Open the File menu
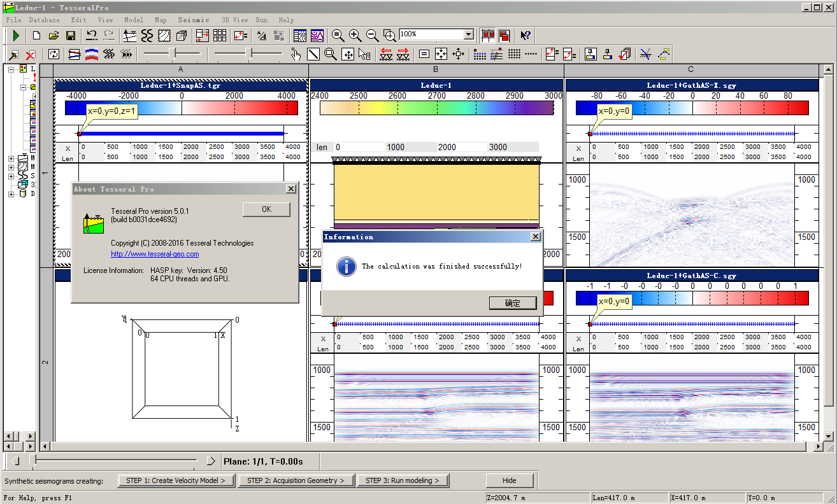Viewport: 837px width, 504px height. pyautogui.click(x=13, y=20)
